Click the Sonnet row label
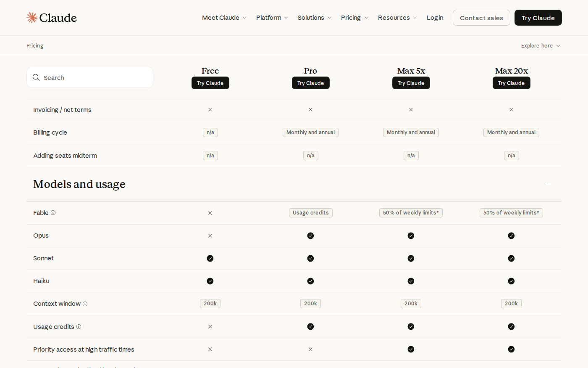 point(43,258)
